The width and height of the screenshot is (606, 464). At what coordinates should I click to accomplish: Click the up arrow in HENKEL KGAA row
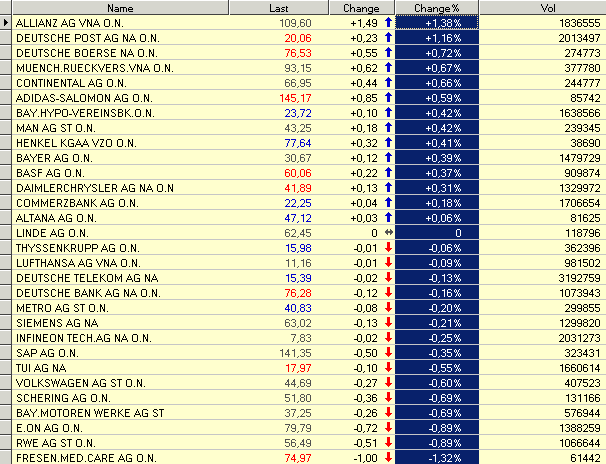pos(388,143)
